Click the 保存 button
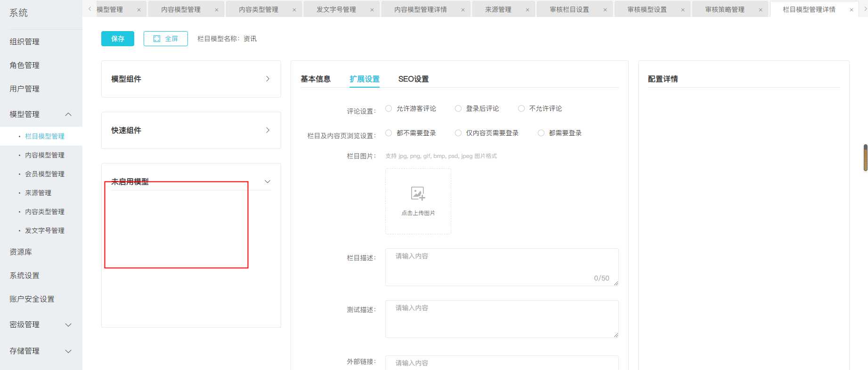Viewport: 868px width, 370px height. tap(118, 39)
